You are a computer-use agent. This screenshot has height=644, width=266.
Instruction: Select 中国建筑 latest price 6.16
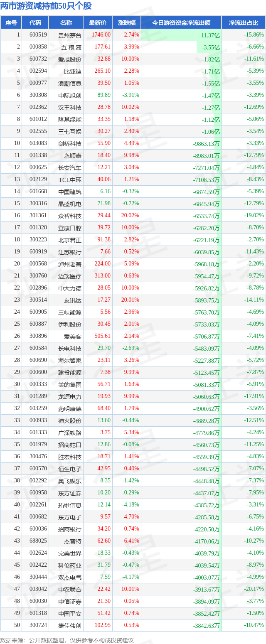point(106,192)
